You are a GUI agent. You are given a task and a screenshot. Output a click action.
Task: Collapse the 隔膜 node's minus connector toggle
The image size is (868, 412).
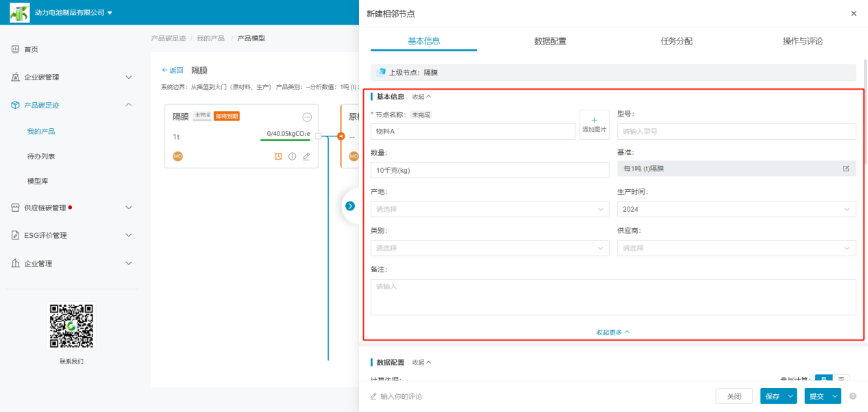tap(318, 136)
